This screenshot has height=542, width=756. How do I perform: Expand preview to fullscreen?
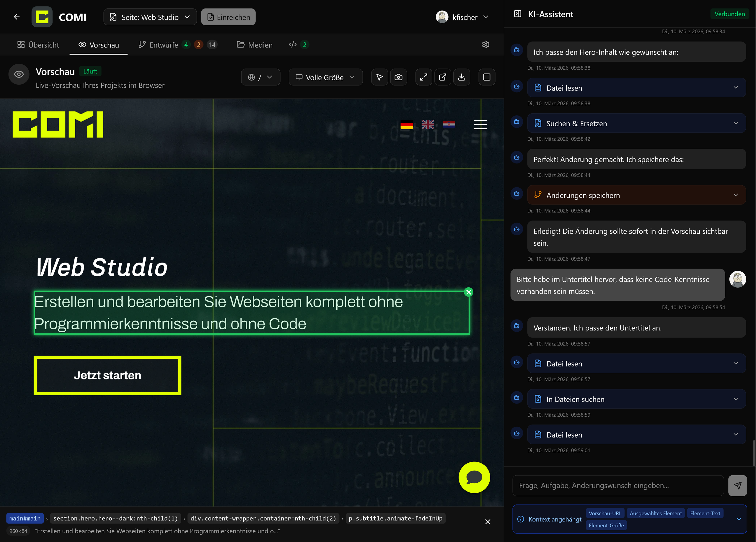424,77
